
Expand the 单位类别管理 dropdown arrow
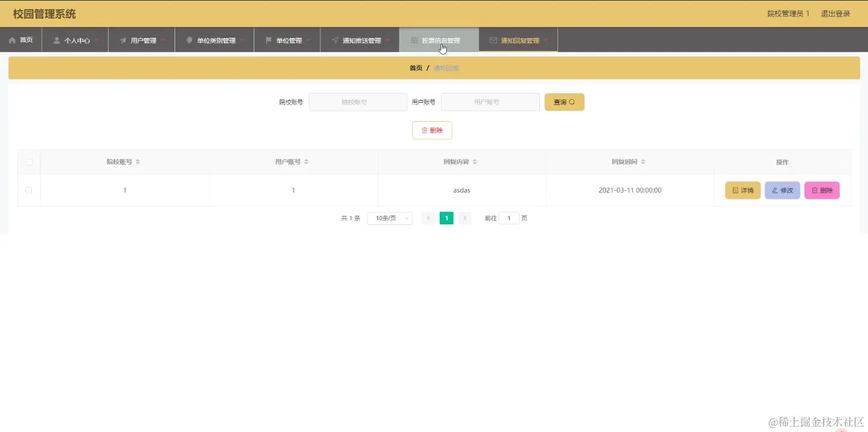[242, 40]
